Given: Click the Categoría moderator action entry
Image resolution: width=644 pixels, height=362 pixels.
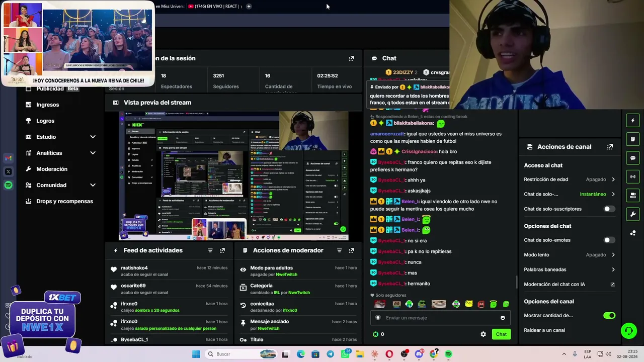Looking at the screenshot, I should [x=298, y=289].
